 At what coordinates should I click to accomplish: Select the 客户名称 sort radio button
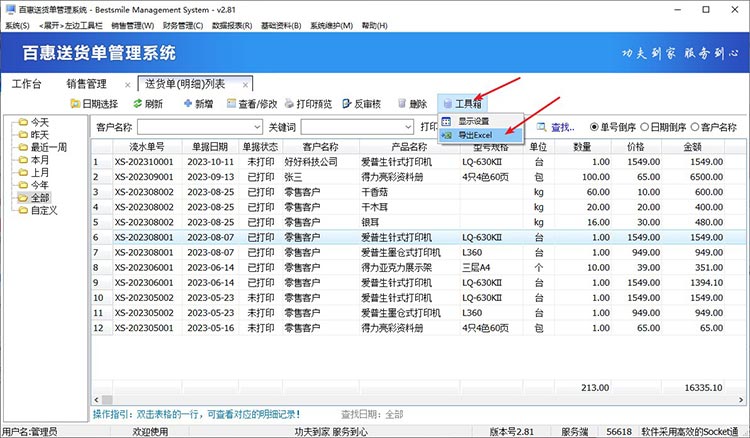[x=695, y=127]
